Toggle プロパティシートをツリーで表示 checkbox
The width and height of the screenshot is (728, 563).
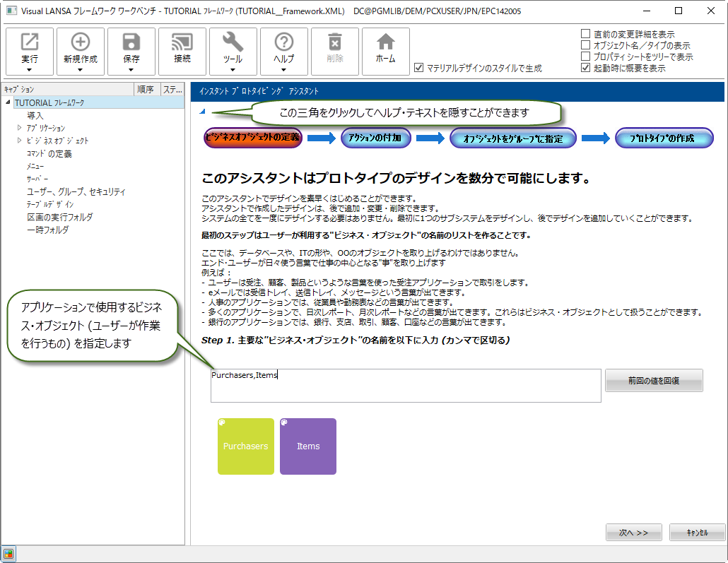click(x=585, y=57)
